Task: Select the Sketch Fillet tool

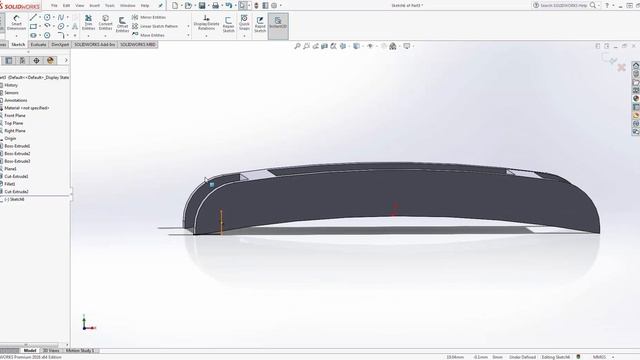Action: 61,35
